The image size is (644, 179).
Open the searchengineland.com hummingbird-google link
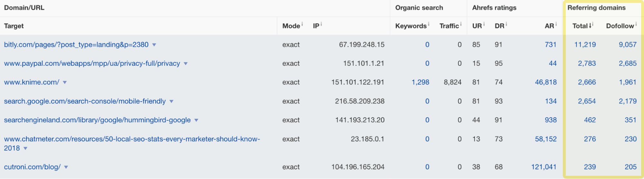[x=97, y=120]
